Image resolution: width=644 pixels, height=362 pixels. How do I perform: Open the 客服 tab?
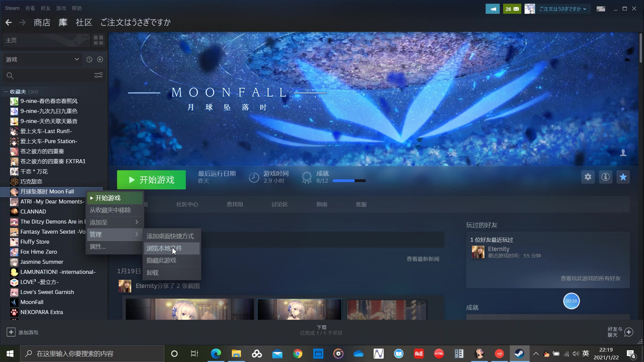coord(361,204)
